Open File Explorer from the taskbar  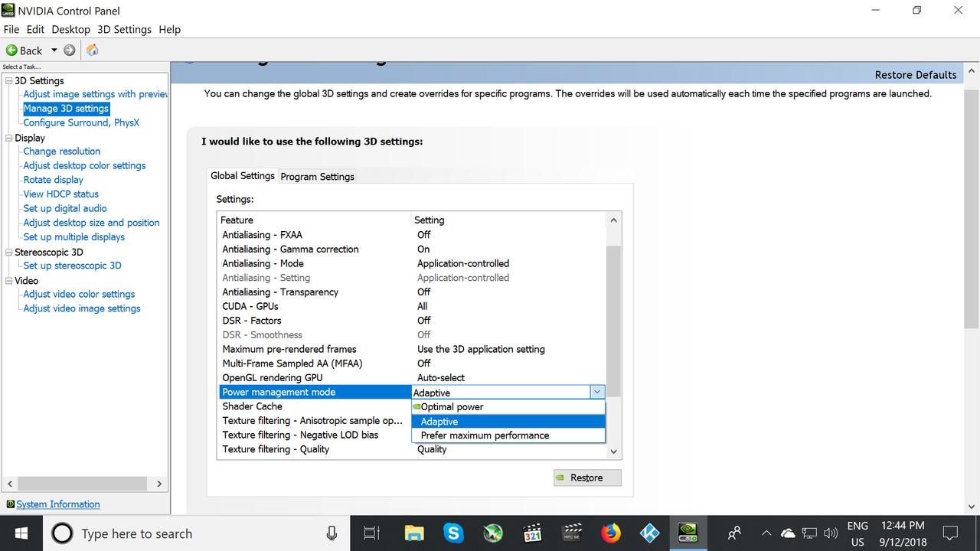414,533
